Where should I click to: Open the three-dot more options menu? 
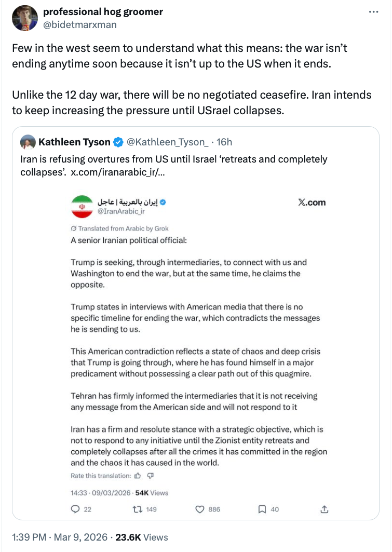[373, 12]
